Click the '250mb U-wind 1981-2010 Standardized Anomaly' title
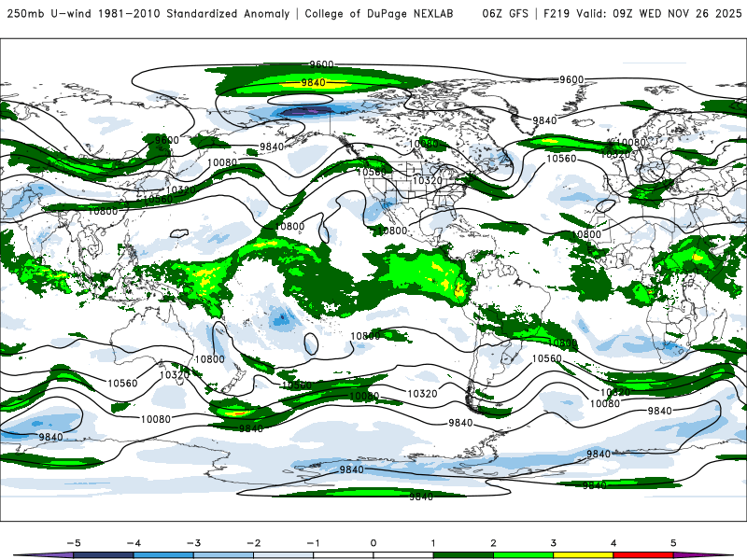 coord(148,13)
